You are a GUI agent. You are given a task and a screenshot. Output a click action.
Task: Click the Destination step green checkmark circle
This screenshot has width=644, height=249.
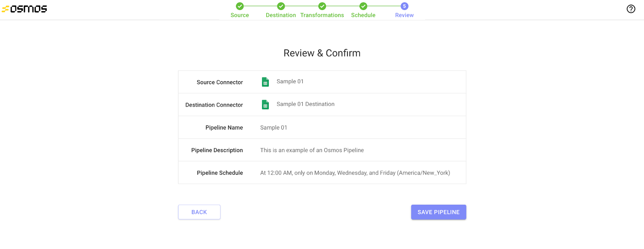pos(281,6)
